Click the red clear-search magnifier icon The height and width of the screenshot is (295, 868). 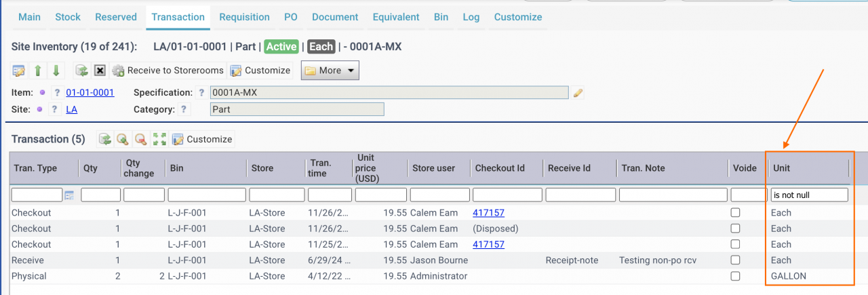click(141, 139)
